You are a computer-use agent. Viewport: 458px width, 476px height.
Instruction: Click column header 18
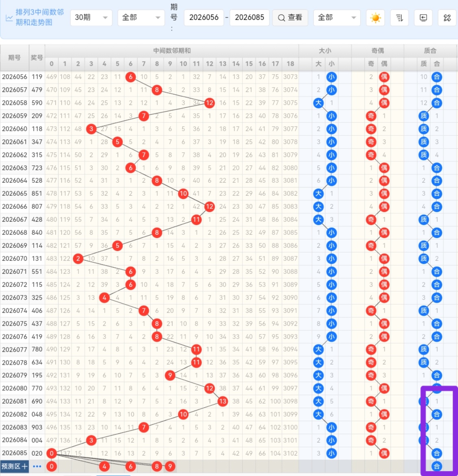point(290,64)
